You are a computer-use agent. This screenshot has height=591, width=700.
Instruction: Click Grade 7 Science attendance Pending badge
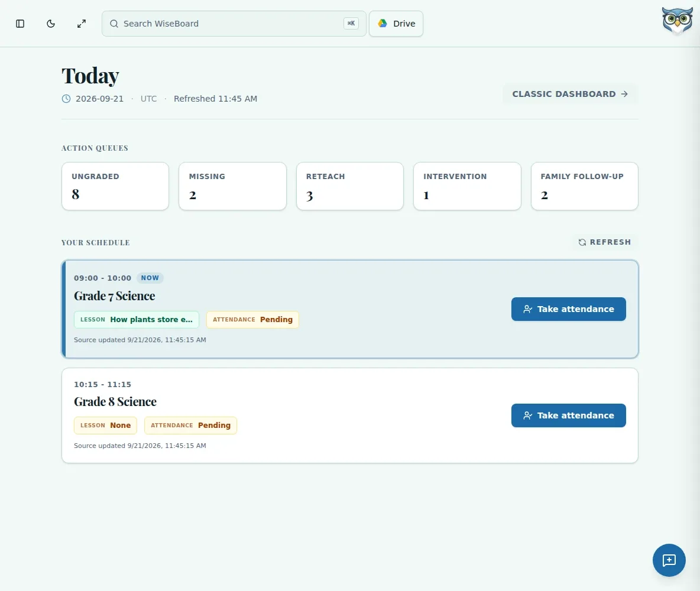[x=252, y=320]
